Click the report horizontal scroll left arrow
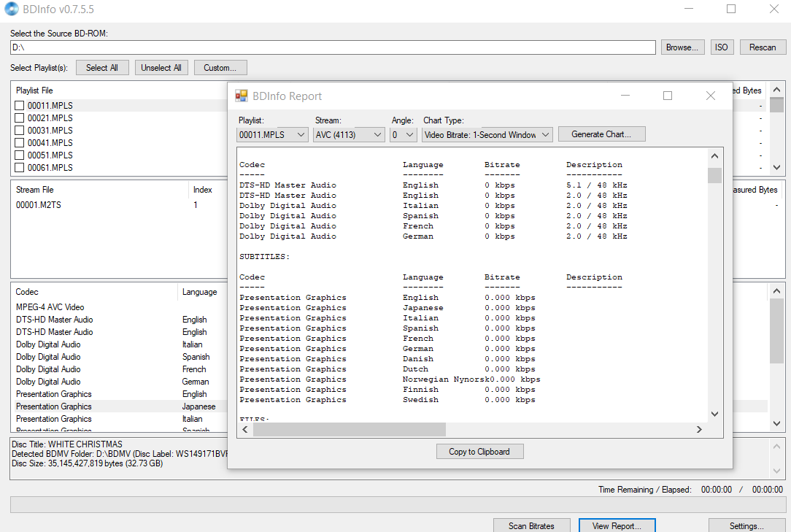Screen dimensions: 791x532 [x=245, y=430]
